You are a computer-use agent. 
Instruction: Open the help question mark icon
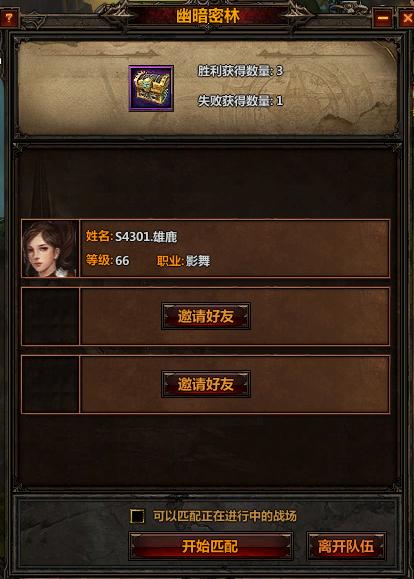pos(8,18)
